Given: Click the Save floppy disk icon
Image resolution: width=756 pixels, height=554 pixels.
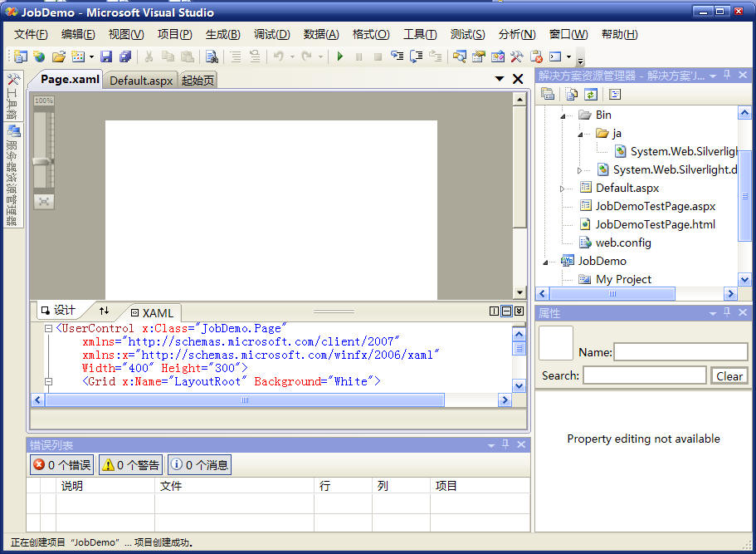Looking at the screenshot, I should tap(106, 56).
